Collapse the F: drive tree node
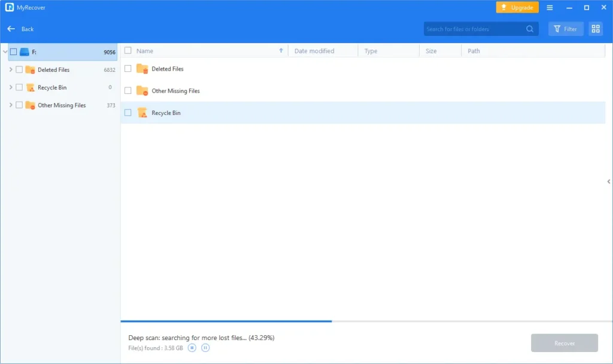The width and height of the screenshot is (613, 364). tap(5, 52)
